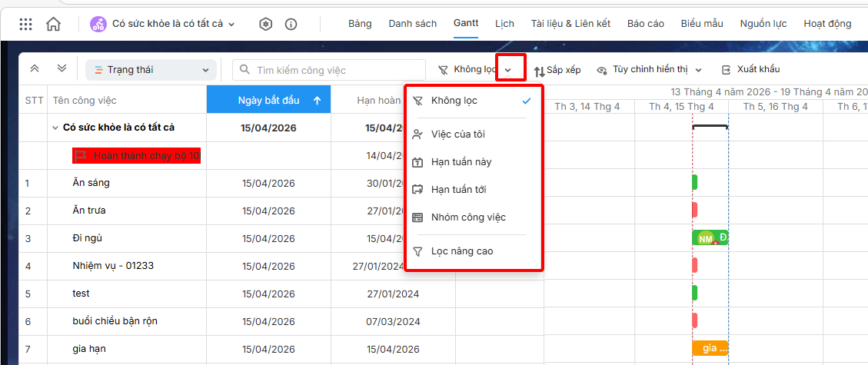The image size is (868, 365).
Task: Click the gia hạn task name
Action: click(89, 349)
